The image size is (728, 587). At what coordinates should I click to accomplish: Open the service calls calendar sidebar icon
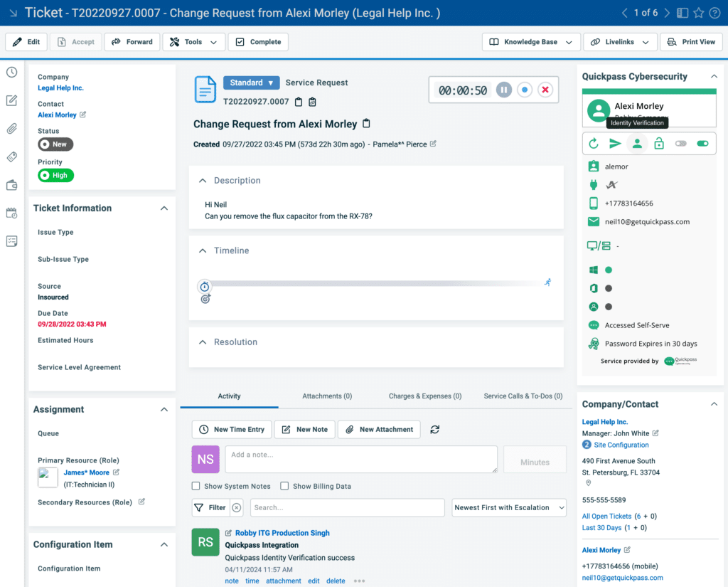click(11, 213)
